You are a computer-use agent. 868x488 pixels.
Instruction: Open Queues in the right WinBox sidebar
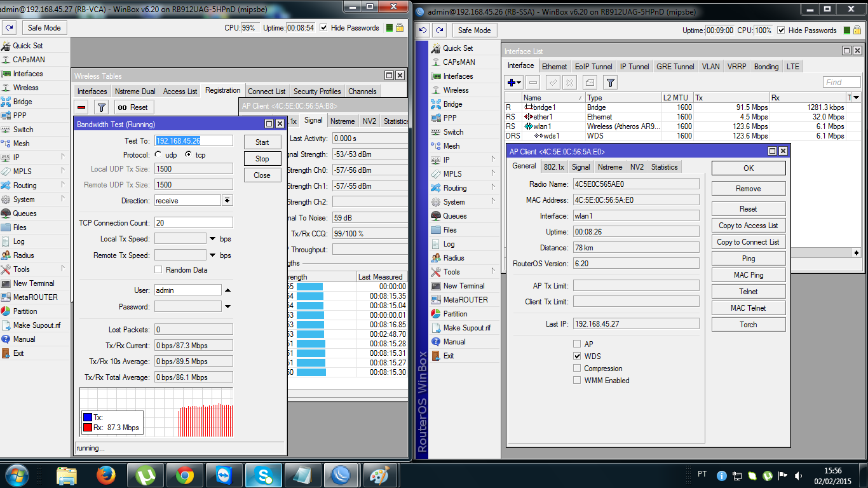coord(454,216)
